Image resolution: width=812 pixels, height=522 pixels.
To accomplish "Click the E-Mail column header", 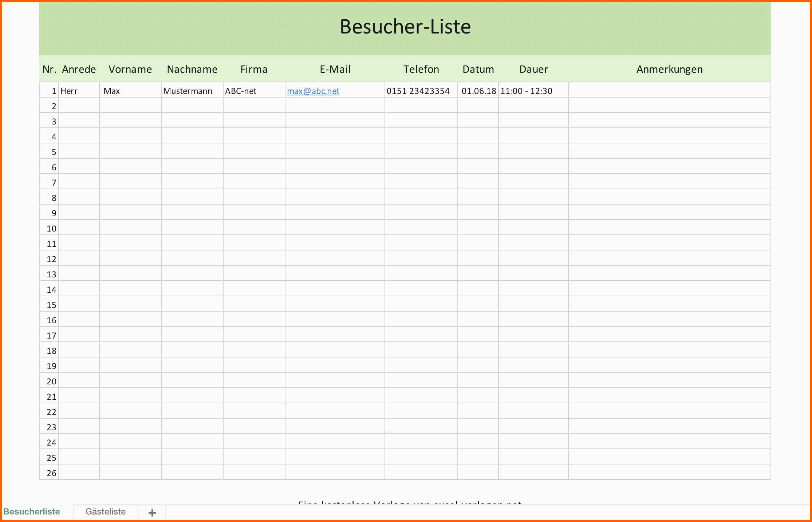I will [335, 69].
